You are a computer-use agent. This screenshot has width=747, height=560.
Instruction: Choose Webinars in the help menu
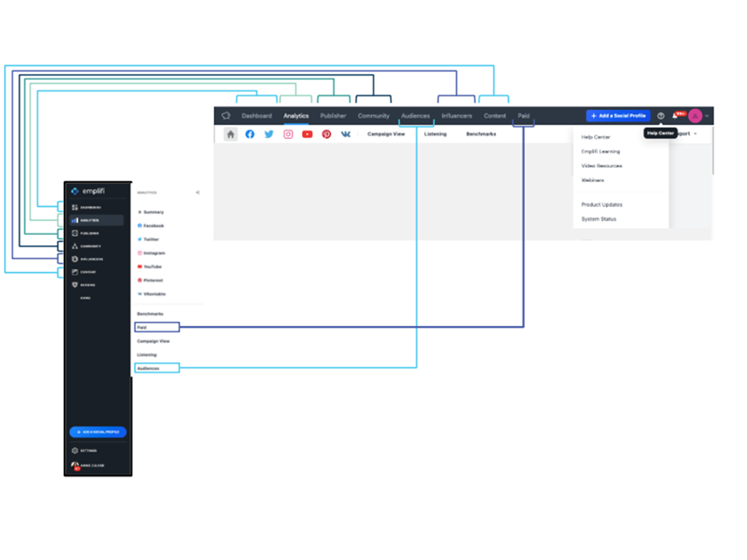pos(593,180)
